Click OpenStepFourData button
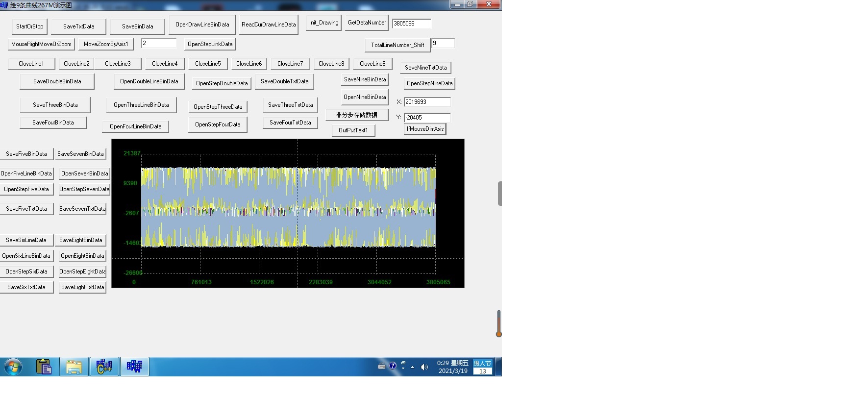The height and width of the screenshot is (420, 868). coord(218,124)
